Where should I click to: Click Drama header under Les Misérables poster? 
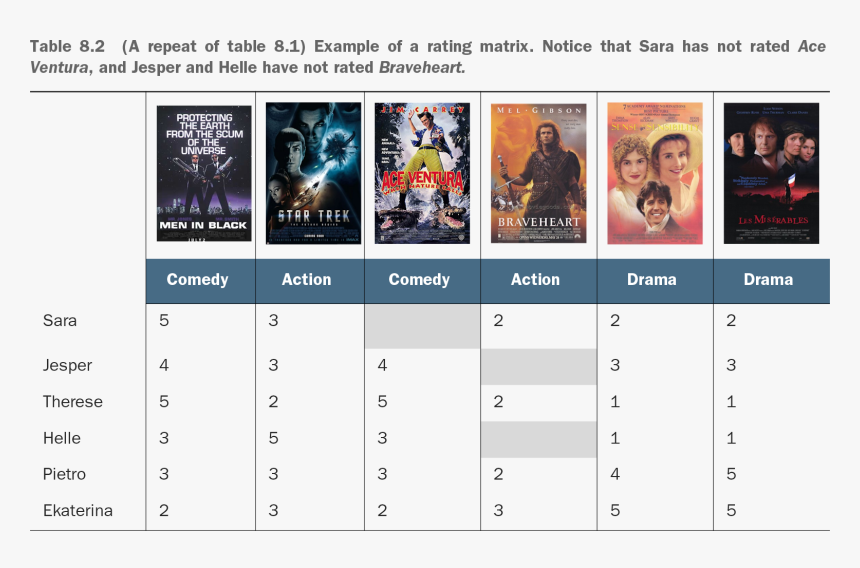768,280
